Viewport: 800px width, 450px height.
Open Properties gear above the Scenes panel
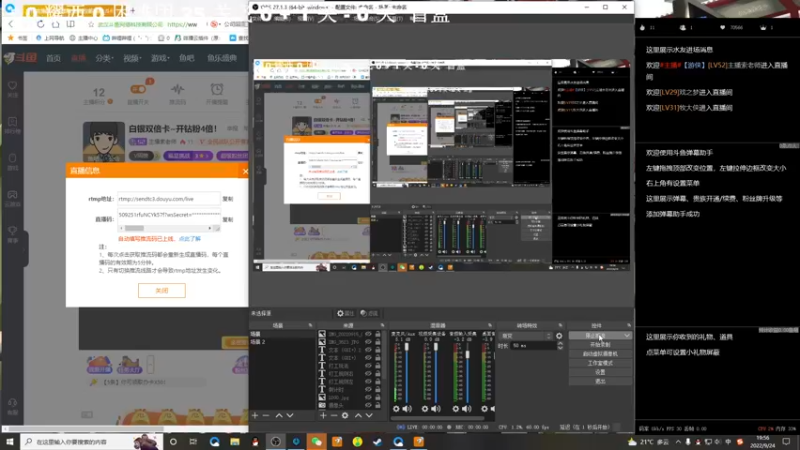point(345,313)
